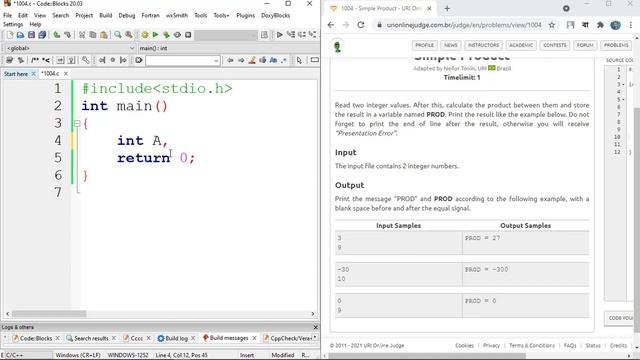This screenshot has height=360, width=640.
Task: Click the Build gear icon
Action: coord(144,35)
